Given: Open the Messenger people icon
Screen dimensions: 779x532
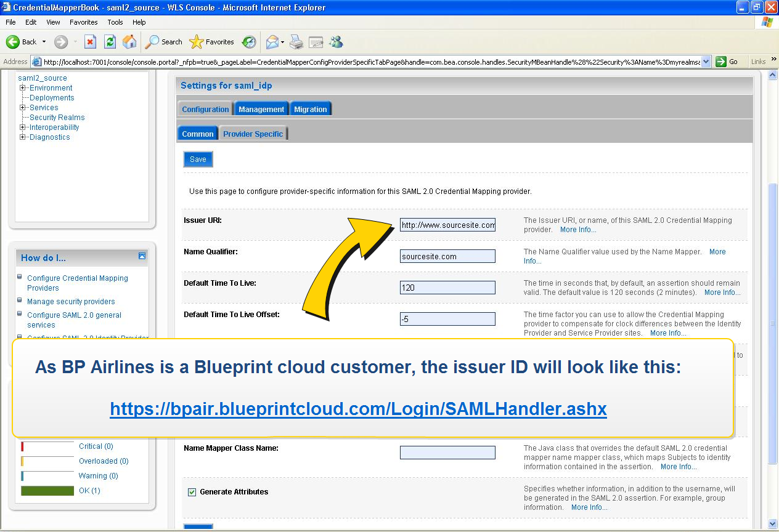Looking at the screenshot, I should 336,42.
